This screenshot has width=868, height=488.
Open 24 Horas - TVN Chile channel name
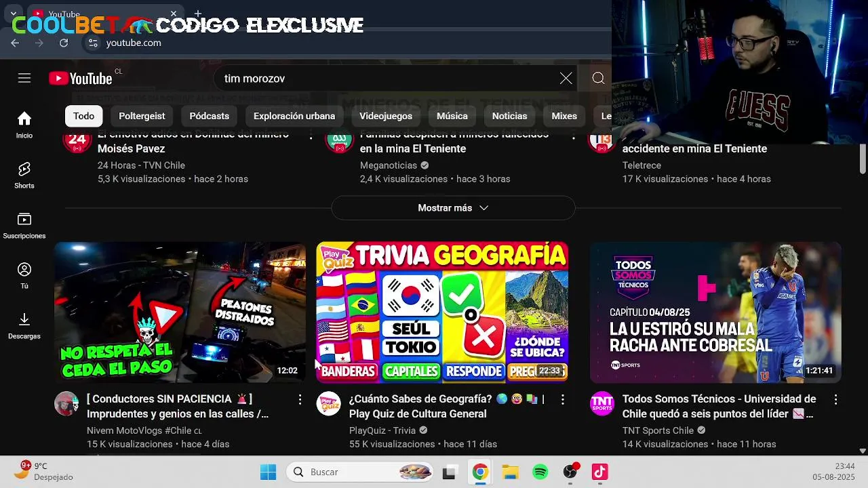(x=141, y=165)
